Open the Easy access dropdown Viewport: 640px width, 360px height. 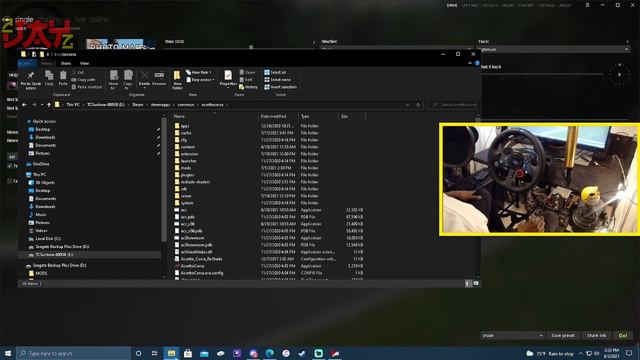click(x=200, y=80)
